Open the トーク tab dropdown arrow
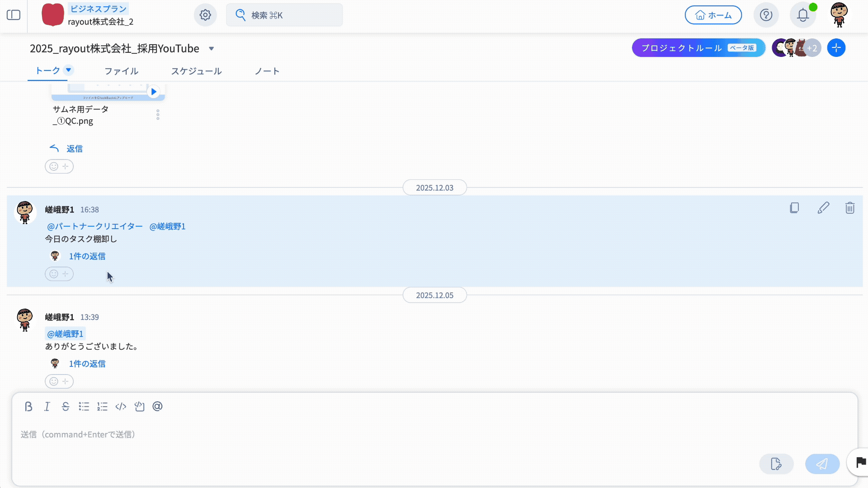 [69, 70]
